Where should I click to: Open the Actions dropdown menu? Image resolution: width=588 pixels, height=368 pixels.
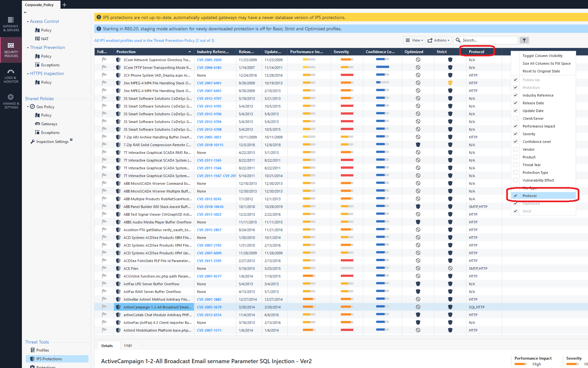point(438,40)
